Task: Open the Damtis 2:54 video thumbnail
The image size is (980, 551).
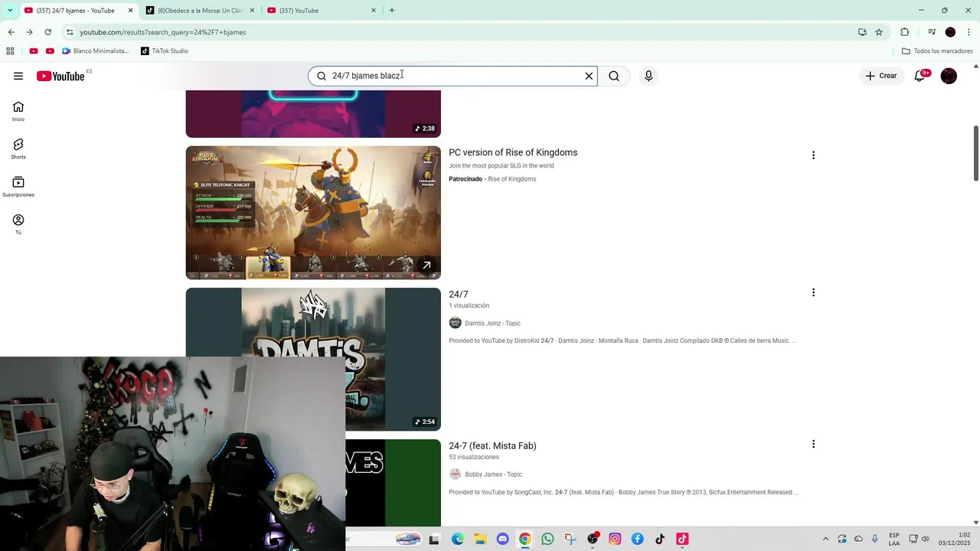Action: pyautogui.click(x=313, y=321)
